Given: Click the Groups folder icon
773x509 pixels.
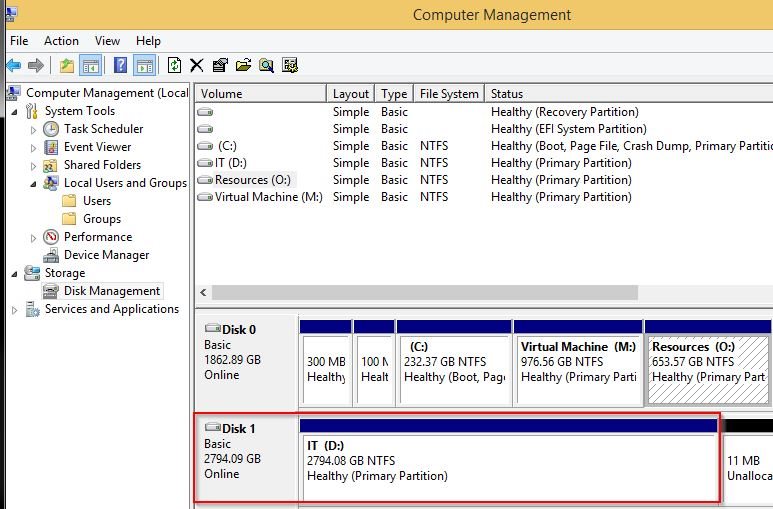Looking at the screenshot, I should [69, 219].
